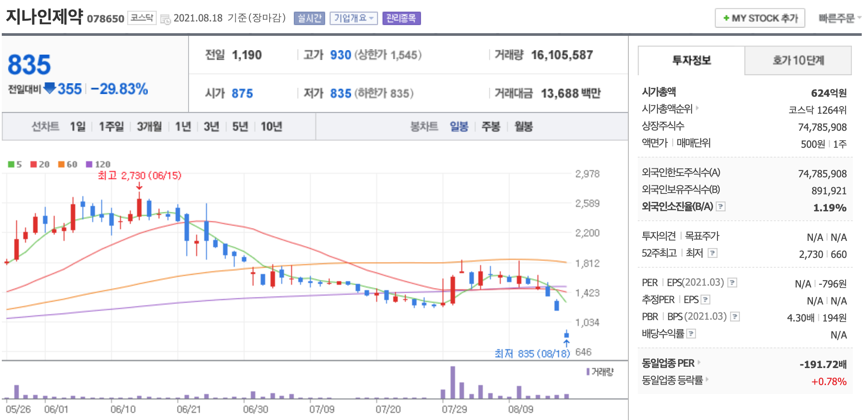868x420 pixels.
Task: Click the help icon beside PBR BPS(2021.03)
Action: (735, 317)
